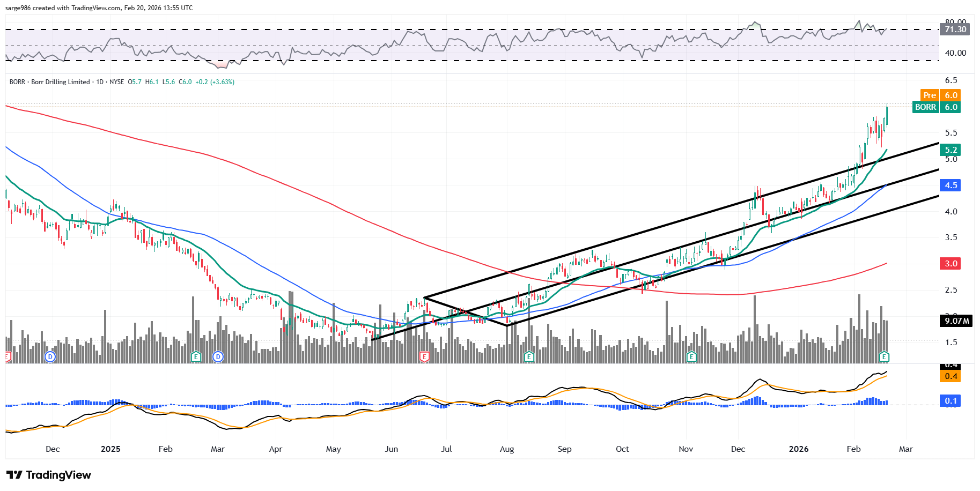Click the 2026 label on the time axis
Image resolution: width=980 pixels, height=491 pixels.
(x=798, y=449)
